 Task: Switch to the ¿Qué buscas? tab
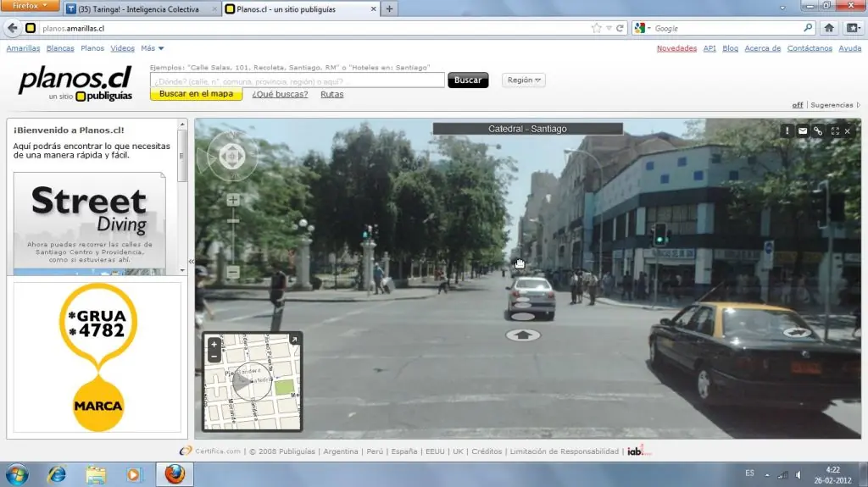(280, 94)
